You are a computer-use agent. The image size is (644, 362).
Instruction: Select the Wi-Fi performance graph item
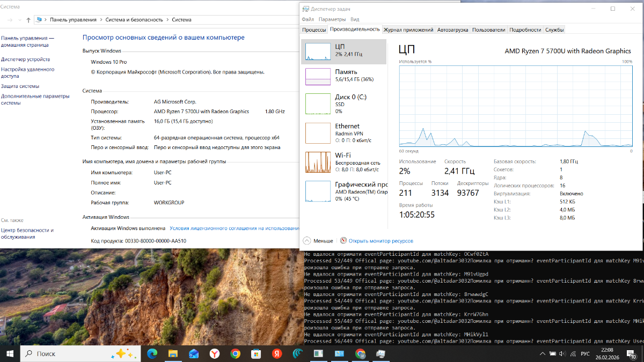point(318,162)
